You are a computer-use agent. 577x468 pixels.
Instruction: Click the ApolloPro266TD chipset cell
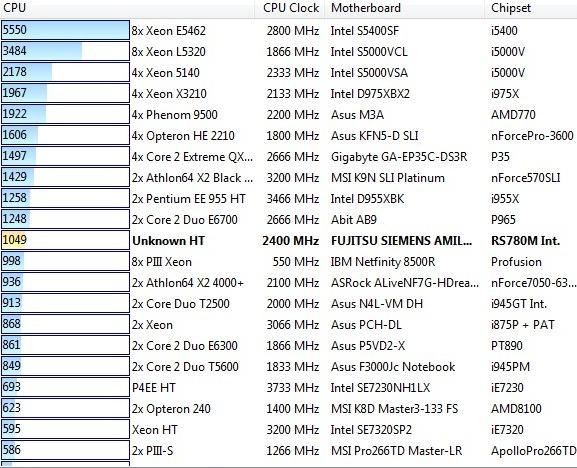[534, 450]
